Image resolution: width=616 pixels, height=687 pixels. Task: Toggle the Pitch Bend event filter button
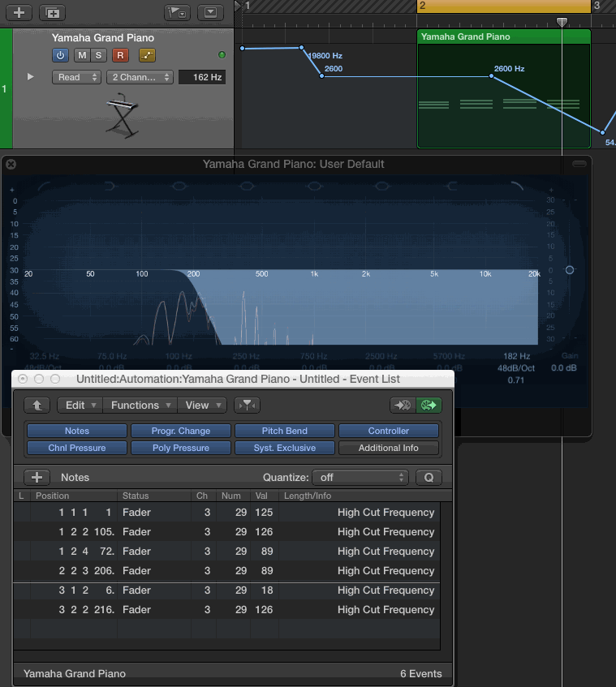285,431
